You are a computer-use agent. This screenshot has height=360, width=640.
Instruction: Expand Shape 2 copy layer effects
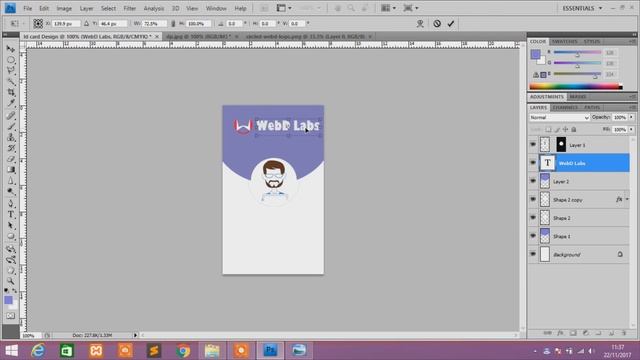[627, 200]
